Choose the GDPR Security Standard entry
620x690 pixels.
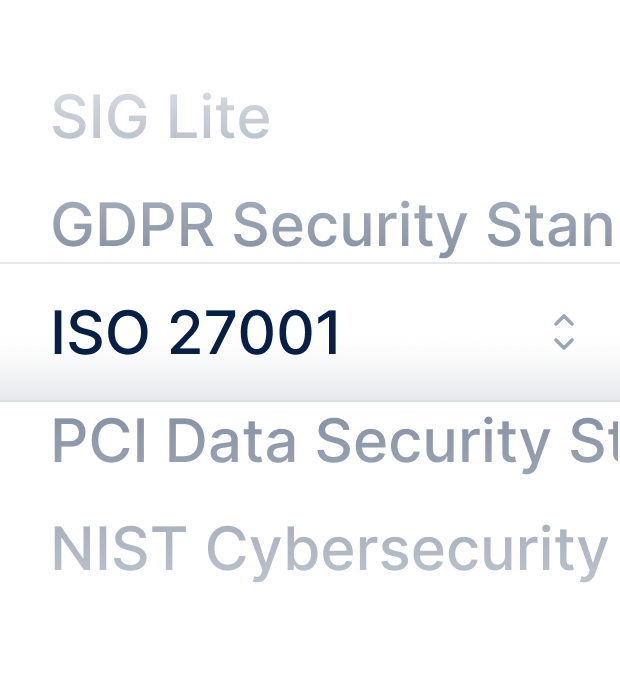point(331,226)
